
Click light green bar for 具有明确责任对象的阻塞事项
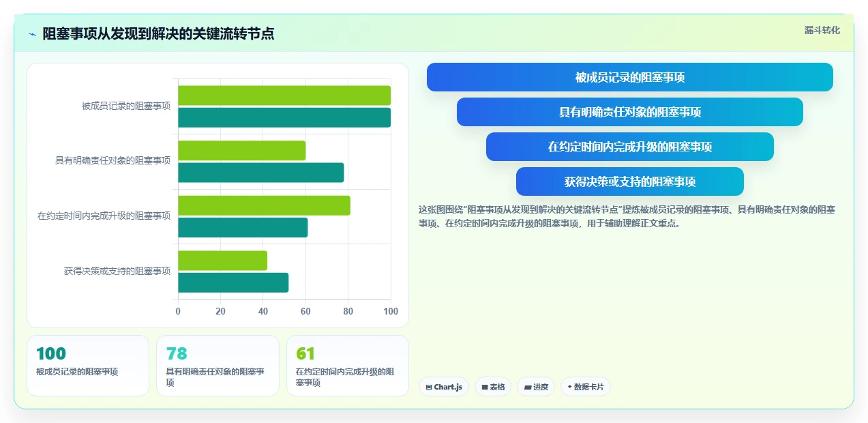coord(242,150)
